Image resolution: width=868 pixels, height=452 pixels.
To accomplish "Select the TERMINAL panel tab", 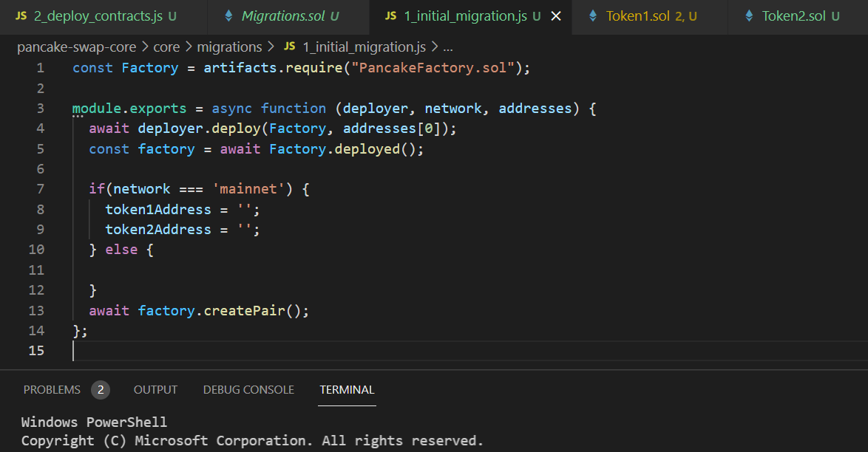I will (x=347, y=390).
